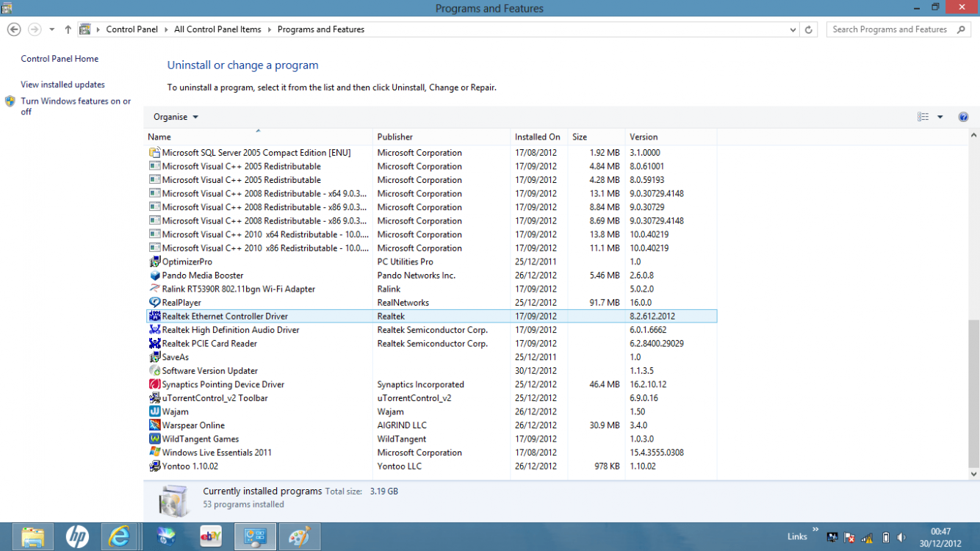Open Paint from the taskbar
980x551 pixels.
[299, 537]
